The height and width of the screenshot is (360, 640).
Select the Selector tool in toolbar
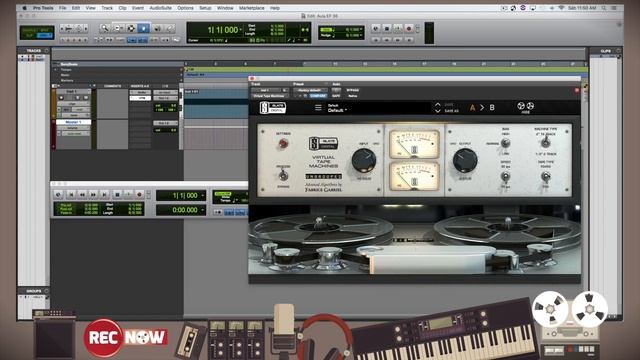131,28
